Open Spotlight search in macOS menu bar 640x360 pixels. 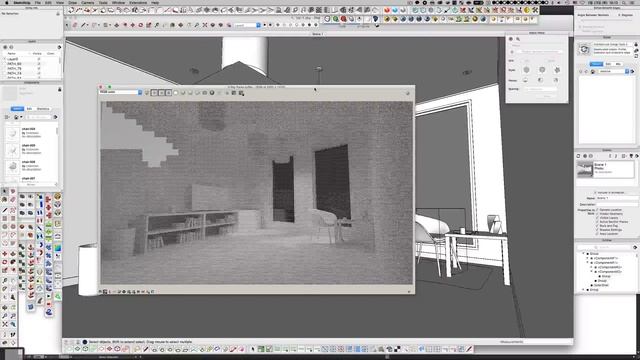point(624,2)
